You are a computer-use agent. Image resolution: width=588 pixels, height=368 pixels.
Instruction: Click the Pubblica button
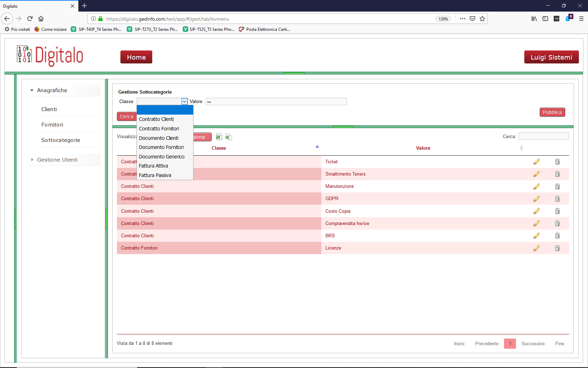552,112
